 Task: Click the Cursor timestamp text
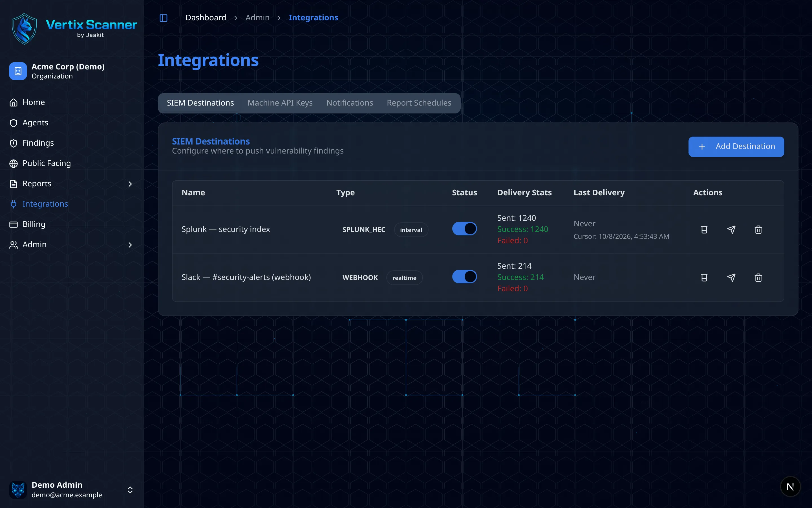click(621, 237)
